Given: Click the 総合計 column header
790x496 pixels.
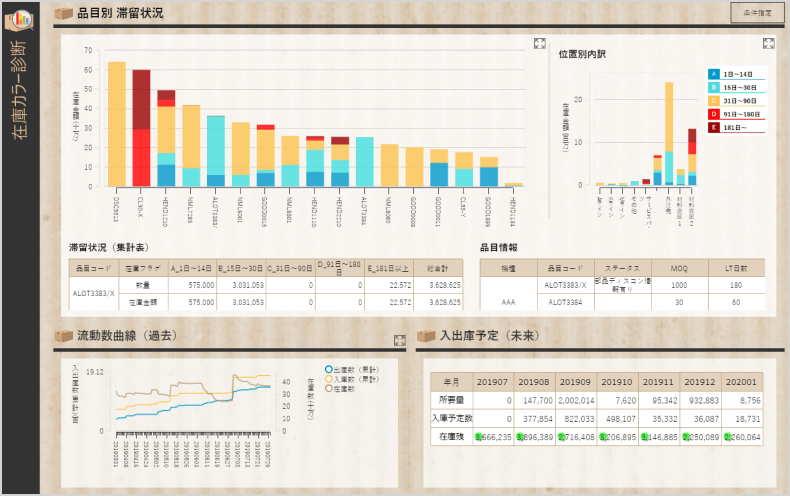Looking at the screenshot, I should tap(439, 267).
